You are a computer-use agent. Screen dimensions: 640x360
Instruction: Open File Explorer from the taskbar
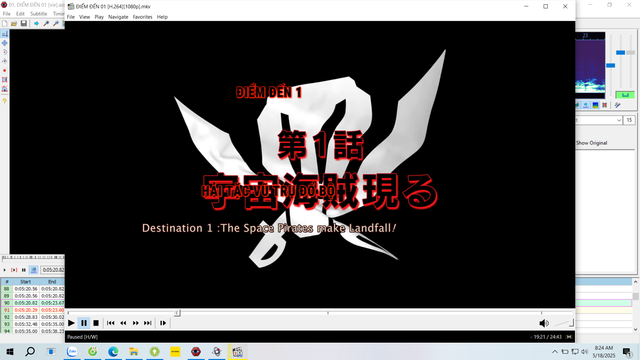click(133, 351)
